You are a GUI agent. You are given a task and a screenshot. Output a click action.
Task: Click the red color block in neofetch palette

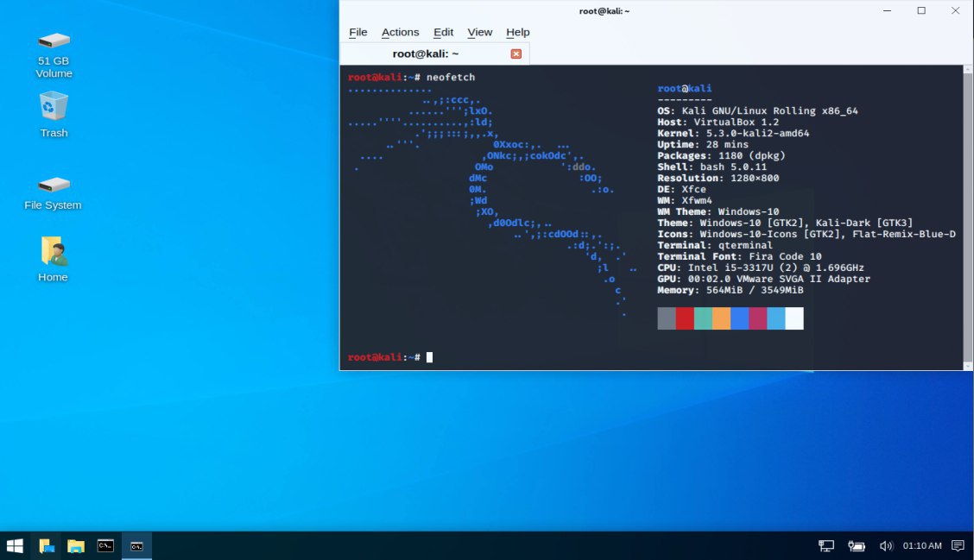coord(685,318)
